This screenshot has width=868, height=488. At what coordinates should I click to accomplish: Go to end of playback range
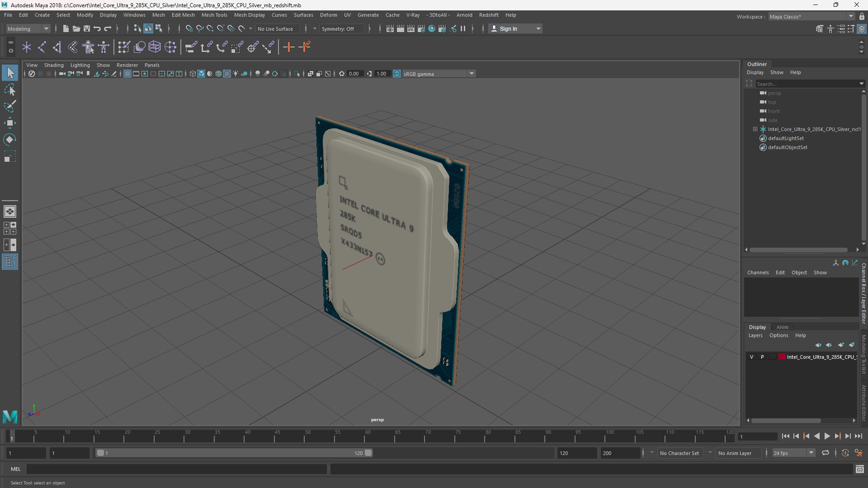pyautogui.click(x=859, y=436)
